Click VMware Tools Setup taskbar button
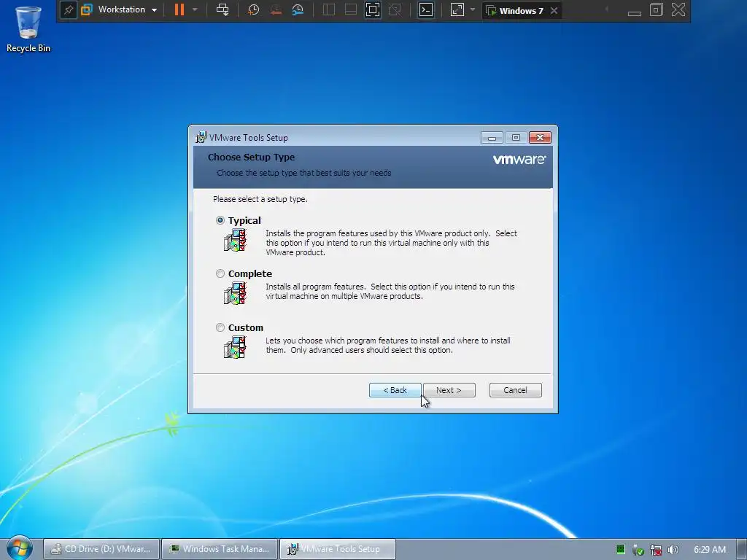 pos(337,549)
